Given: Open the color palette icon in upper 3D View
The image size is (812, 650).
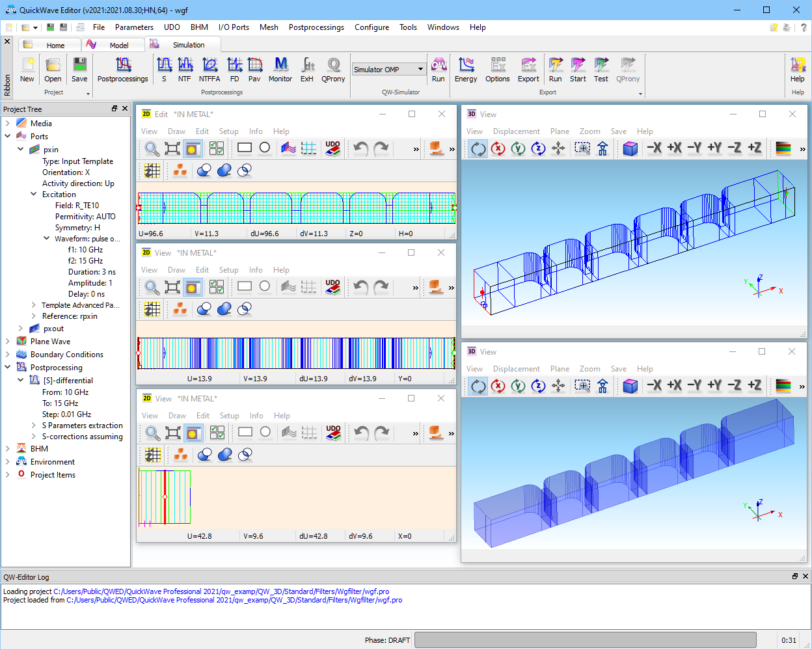Looking at the screenshot, I should [783, 148].
